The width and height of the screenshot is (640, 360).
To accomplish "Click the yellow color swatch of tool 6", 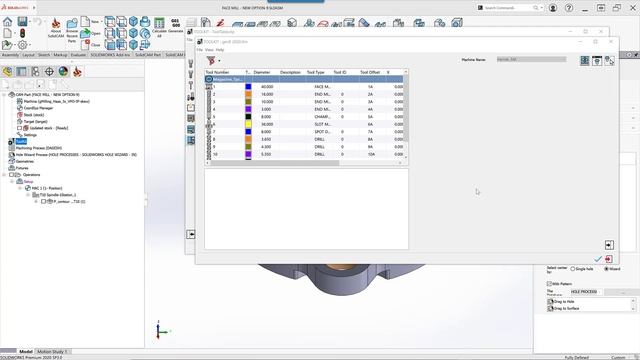I will point(248,124).
